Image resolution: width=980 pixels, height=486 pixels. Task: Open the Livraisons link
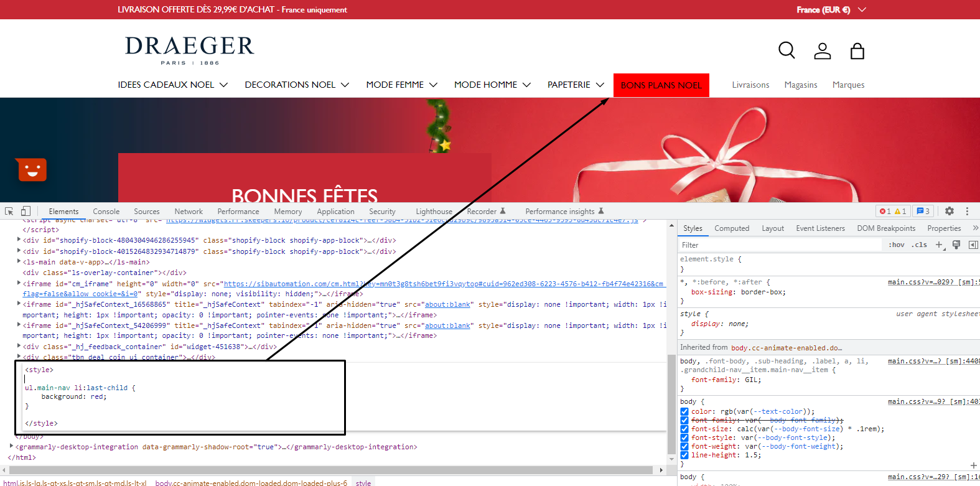click(x=750, y=85)
